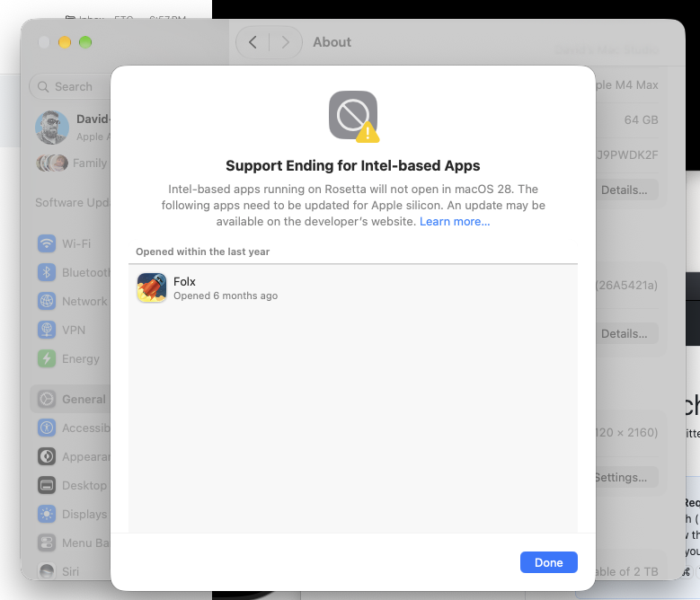Screen dimensions: 700x600
Task: Select the Energy label in sidebar
Action: pos(81,358)
